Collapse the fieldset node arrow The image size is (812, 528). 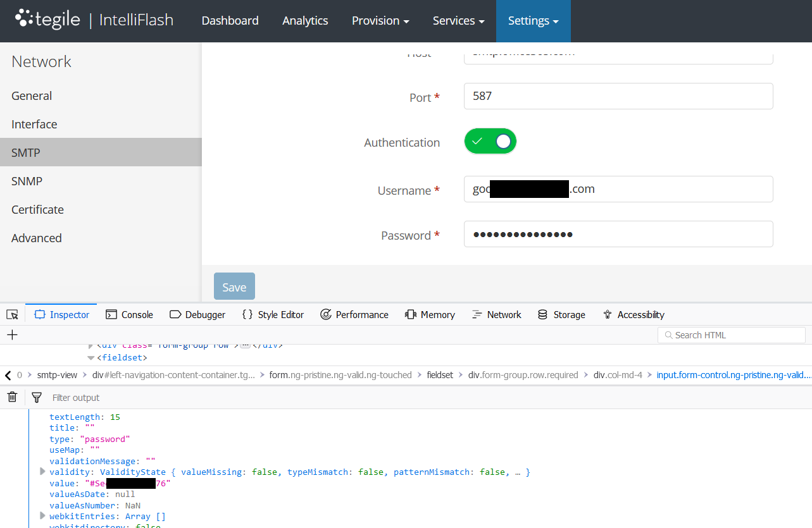[x=91, y=358]
